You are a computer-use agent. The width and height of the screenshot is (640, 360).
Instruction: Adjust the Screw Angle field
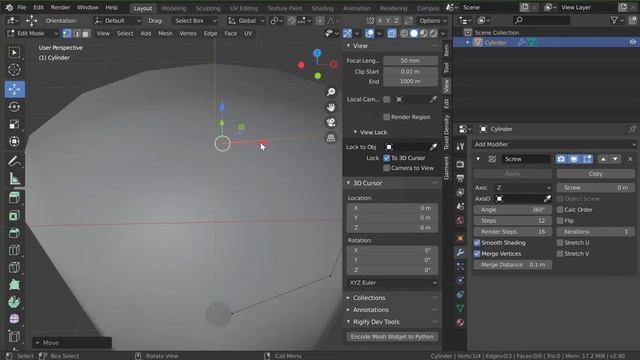click(x=513, y=210)
